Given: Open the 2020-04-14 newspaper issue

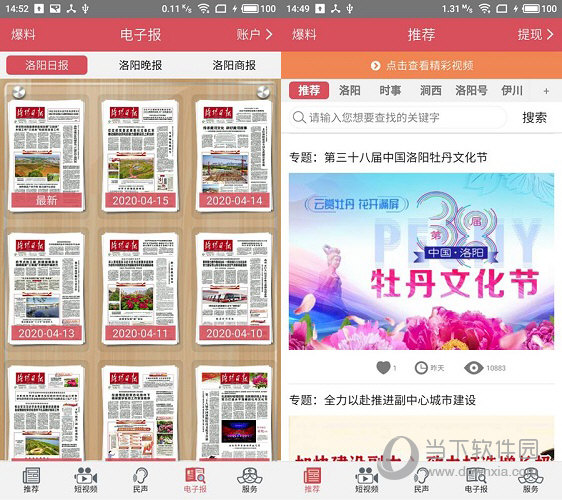Looking at the screenshot, I should point(234,156).
